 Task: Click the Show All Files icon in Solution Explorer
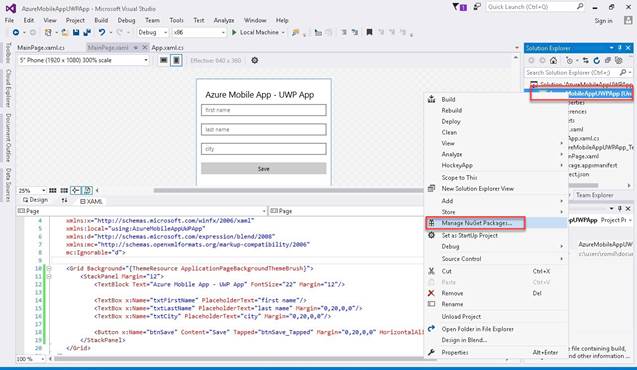619,61
